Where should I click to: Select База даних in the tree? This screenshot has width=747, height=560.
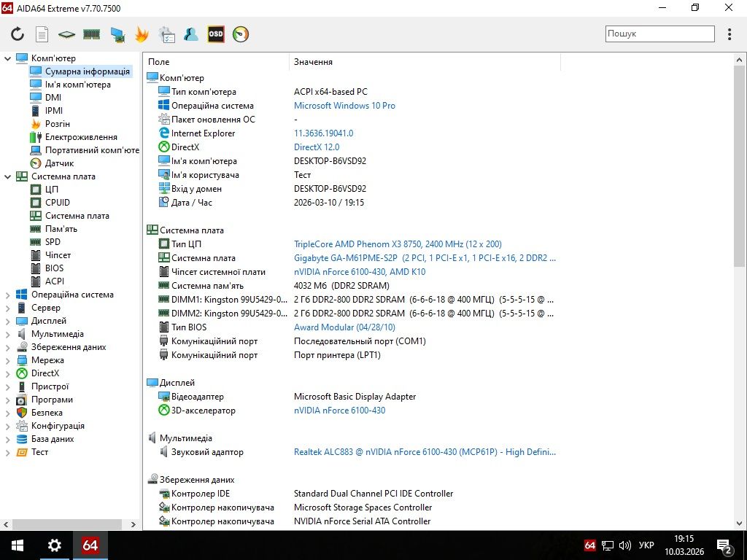point(53,439)
